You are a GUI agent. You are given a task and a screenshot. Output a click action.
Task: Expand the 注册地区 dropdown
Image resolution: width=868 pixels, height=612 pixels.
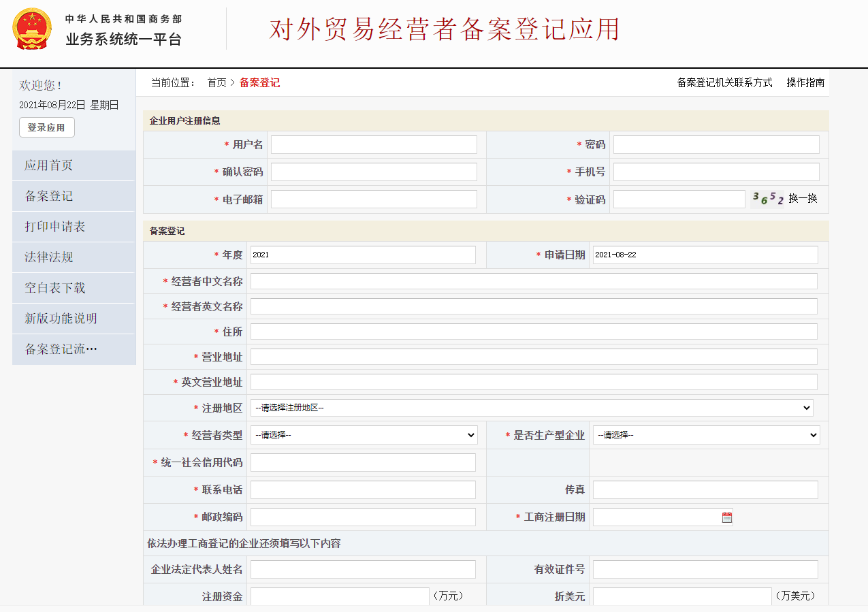point(532,408)
